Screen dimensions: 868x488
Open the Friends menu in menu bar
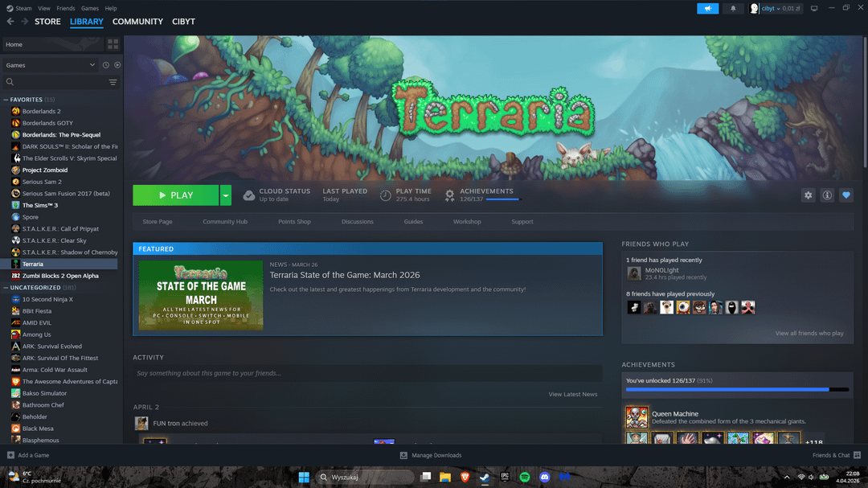[65, 8]
